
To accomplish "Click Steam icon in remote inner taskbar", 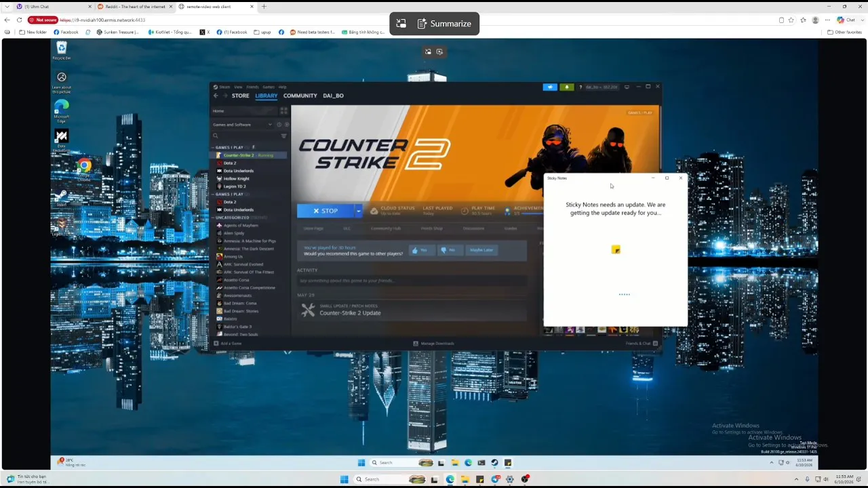I will tap(494, 462).
